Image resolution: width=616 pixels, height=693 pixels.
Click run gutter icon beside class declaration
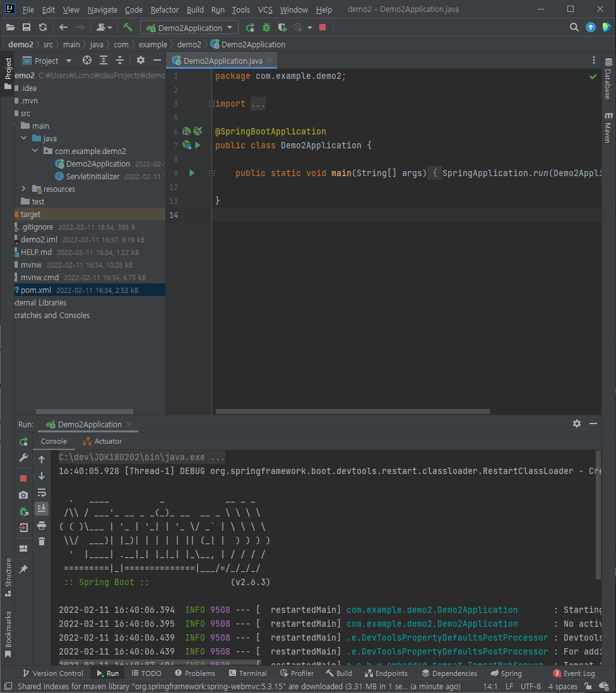pos(198,145)
